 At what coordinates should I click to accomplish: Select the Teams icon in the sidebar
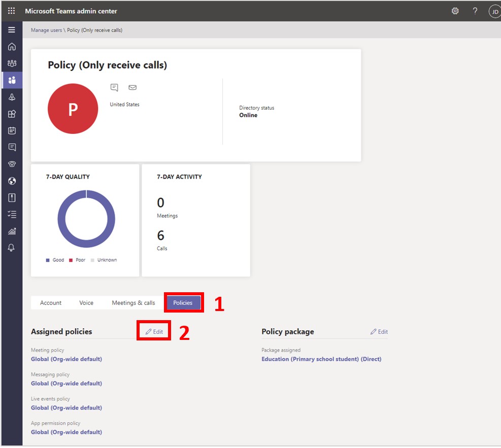[x=11, y=80]
